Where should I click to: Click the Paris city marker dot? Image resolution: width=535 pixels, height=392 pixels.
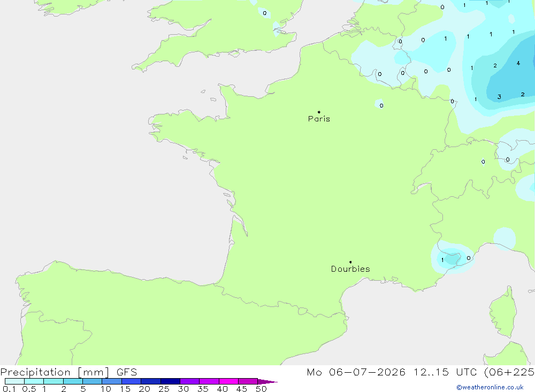(319, 112)
